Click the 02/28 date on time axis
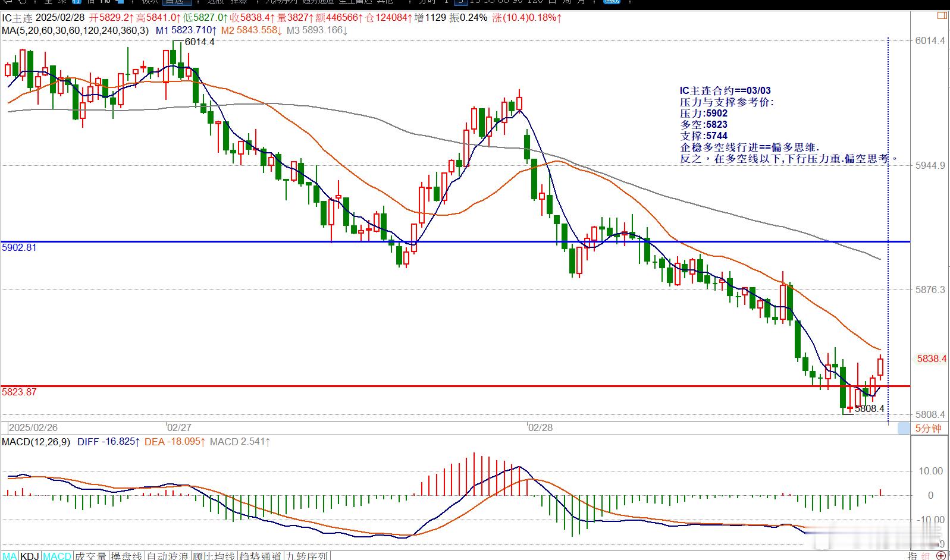Screen dimensions: 950x560 [x=540, y=427]
